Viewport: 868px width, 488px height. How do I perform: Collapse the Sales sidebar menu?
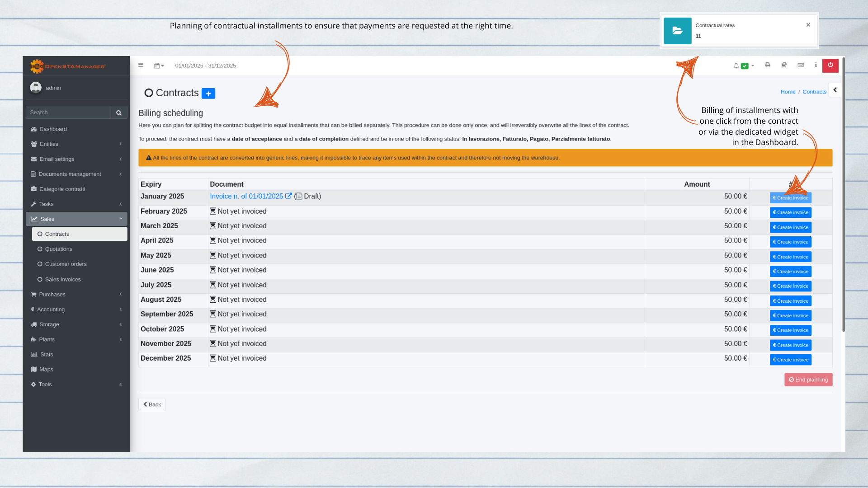tap(76, 219)
